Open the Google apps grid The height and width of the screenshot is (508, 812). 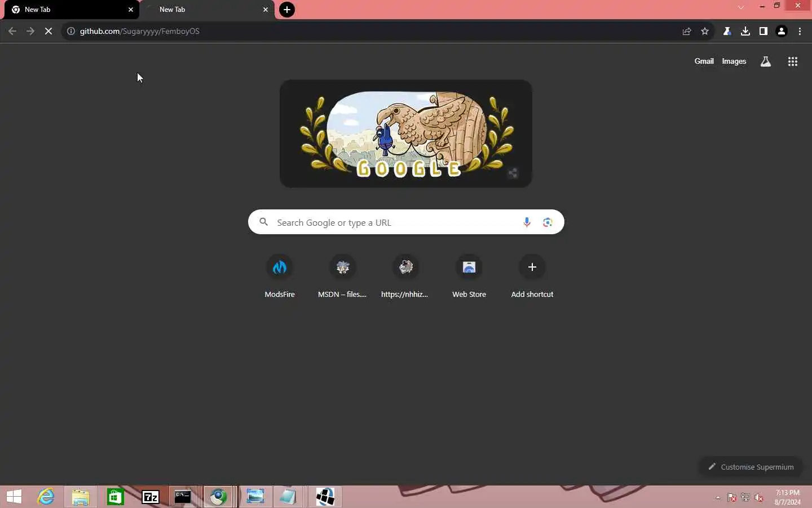click(792, 62)
